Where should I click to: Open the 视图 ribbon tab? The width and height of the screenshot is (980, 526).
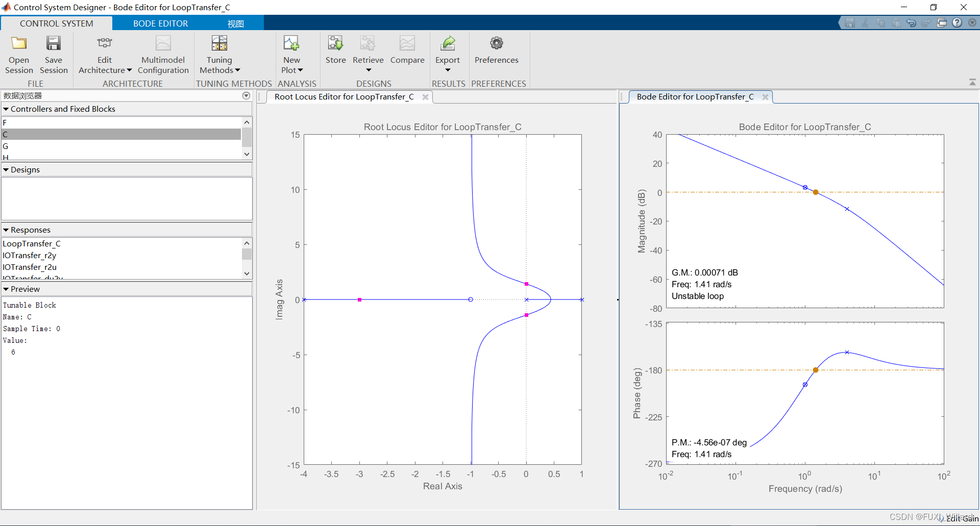236,23
